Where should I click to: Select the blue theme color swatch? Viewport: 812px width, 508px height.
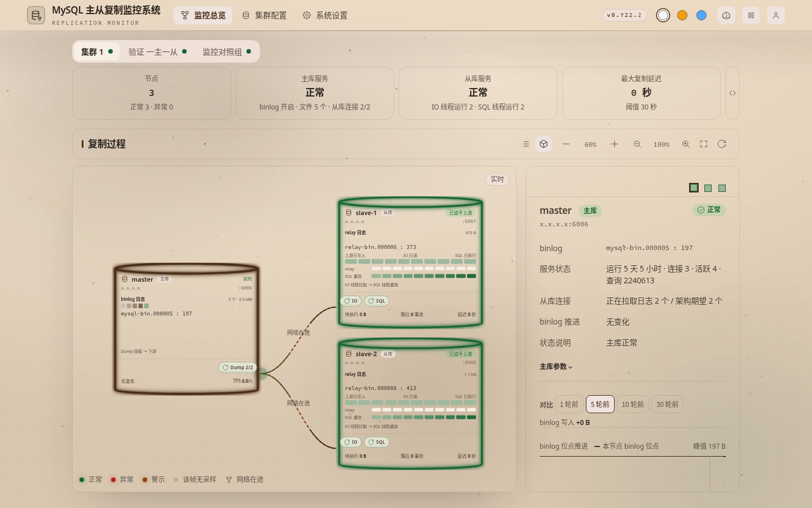click(701, 15)
